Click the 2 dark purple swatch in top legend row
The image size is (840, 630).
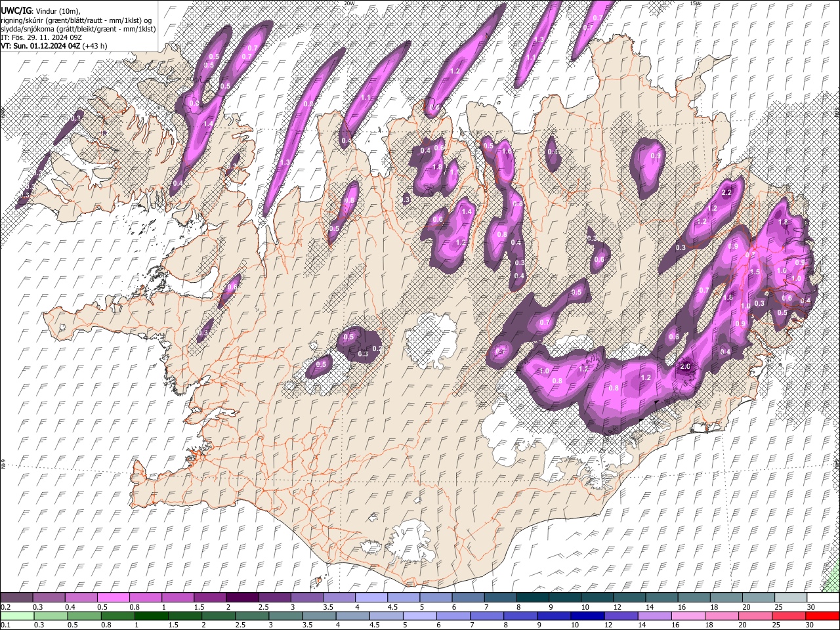pos(242,598)
